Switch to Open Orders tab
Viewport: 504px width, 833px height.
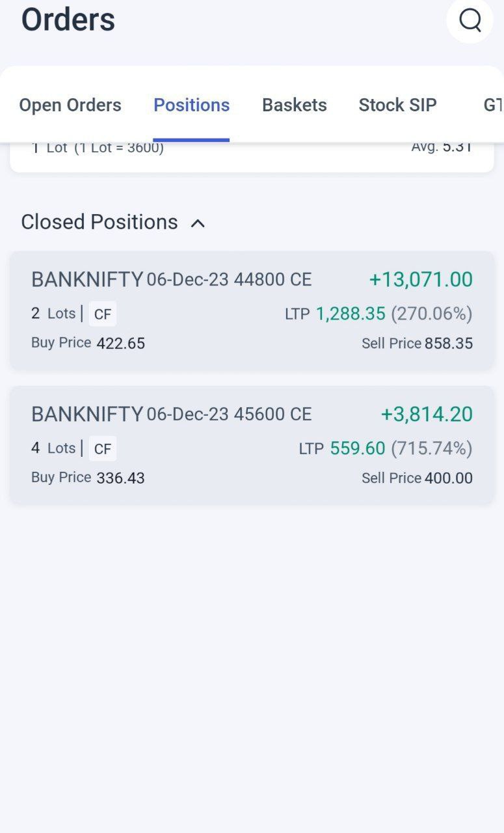point(70,105)
